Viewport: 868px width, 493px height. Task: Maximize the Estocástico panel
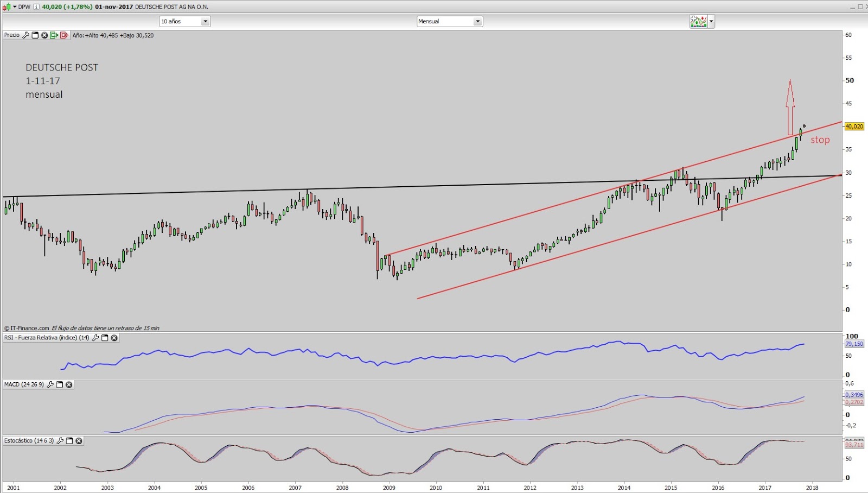(x=69, y=441)
